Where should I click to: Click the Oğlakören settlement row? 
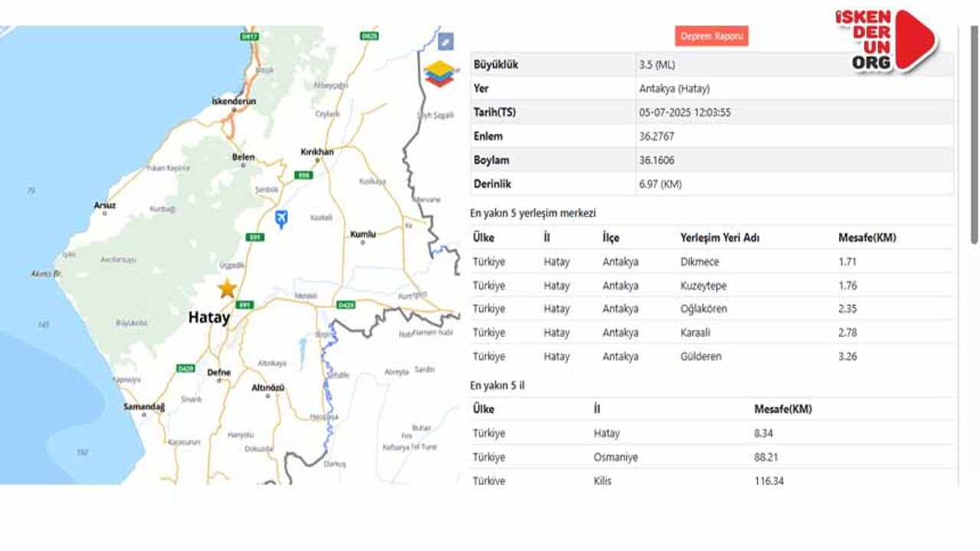pos(712,309)
